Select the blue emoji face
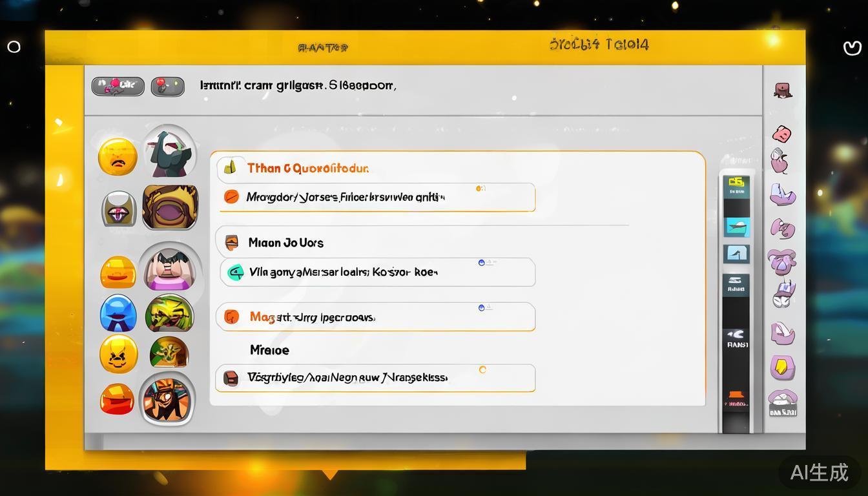Image resolution: width=868 pixels, height=496 pixels. (118, 313)
